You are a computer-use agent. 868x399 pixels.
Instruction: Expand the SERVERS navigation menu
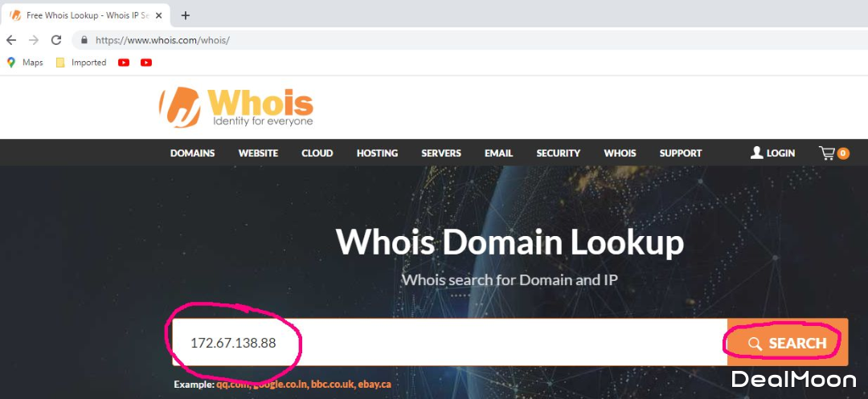(441, 153)
